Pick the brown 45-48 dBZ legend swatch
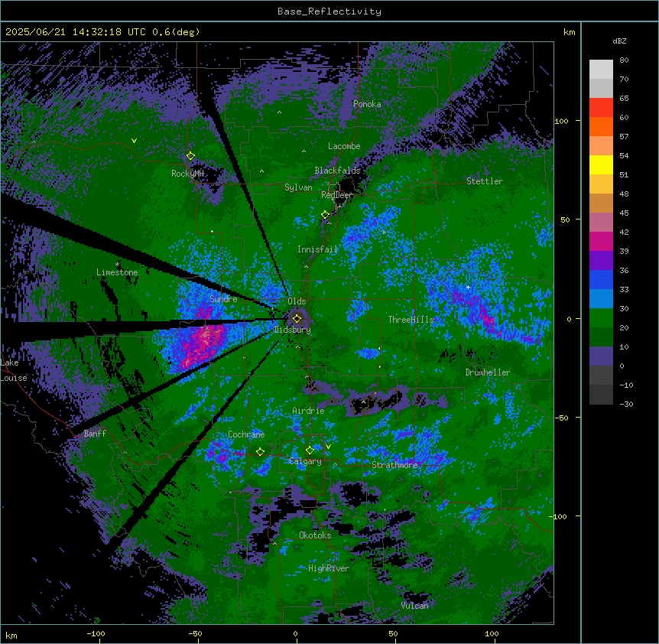659x644 pixels. [x=601, y=203]
